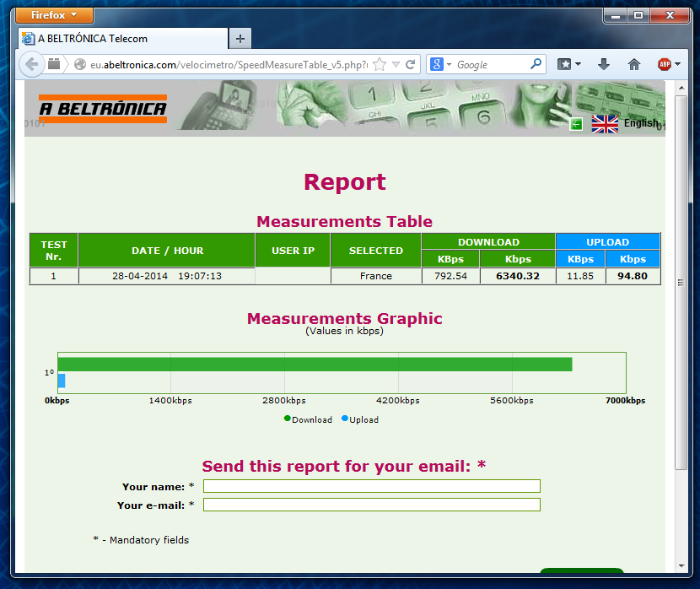Click the green Download legend dot

click(x=288, y=419)
